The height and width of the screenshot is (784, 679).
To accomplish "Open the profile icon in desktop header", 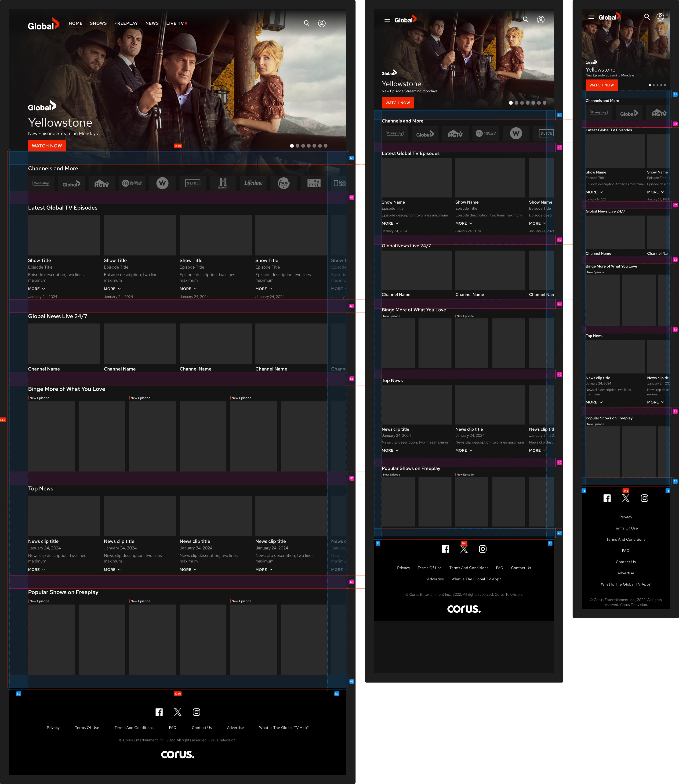I will pyautogui.click(x=322, y=23).
